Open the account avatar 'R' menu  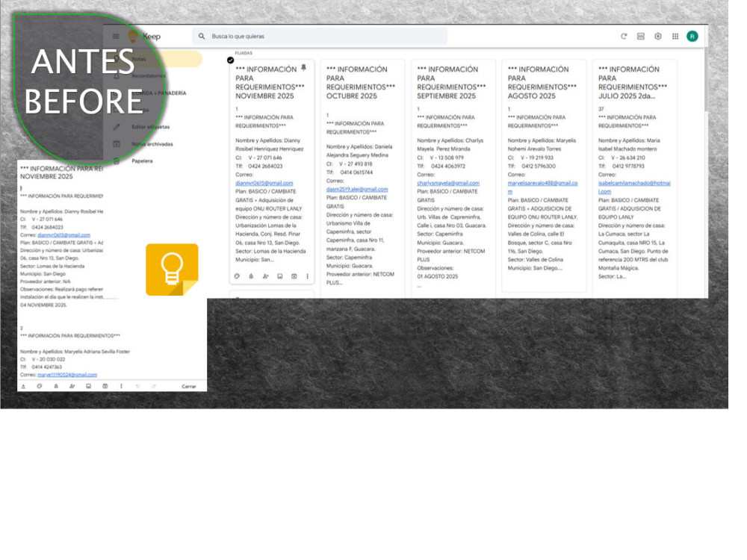coord(692,36)
